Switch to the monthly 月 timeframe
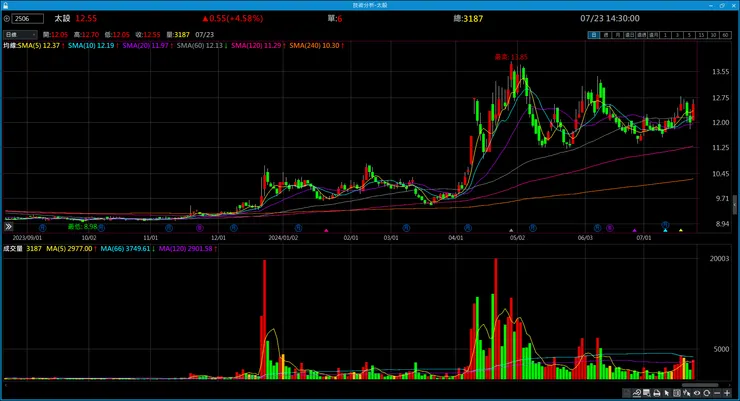740x401 pixels. (x=617, y=35)
